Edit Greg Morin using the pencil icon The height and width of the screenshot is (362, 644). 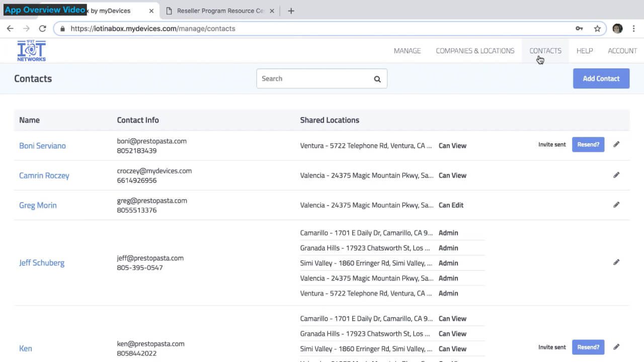[x=616, y=205]
